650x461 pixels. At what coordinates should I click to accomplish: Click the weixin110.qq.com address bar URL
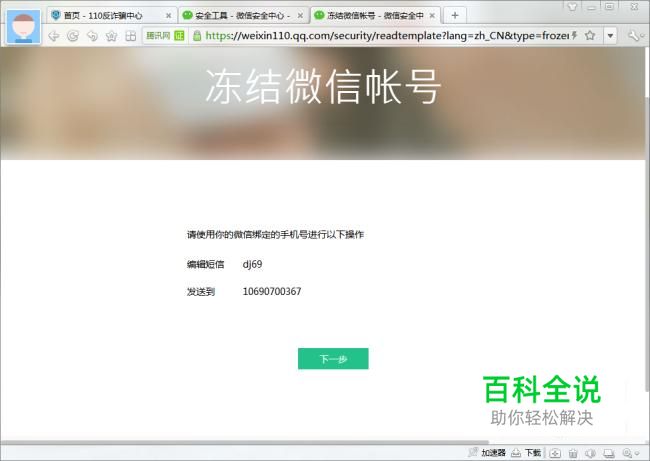click(387, 36)
